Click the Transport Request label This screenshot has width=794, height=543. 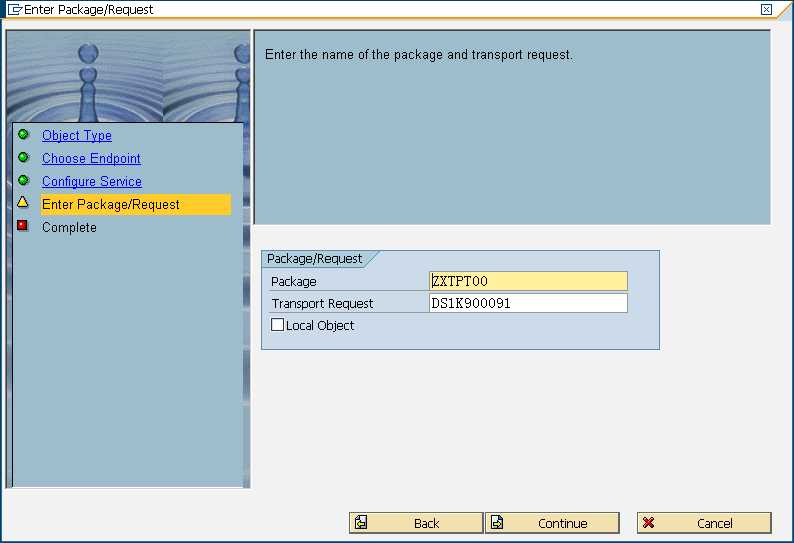tap(322, 303)
